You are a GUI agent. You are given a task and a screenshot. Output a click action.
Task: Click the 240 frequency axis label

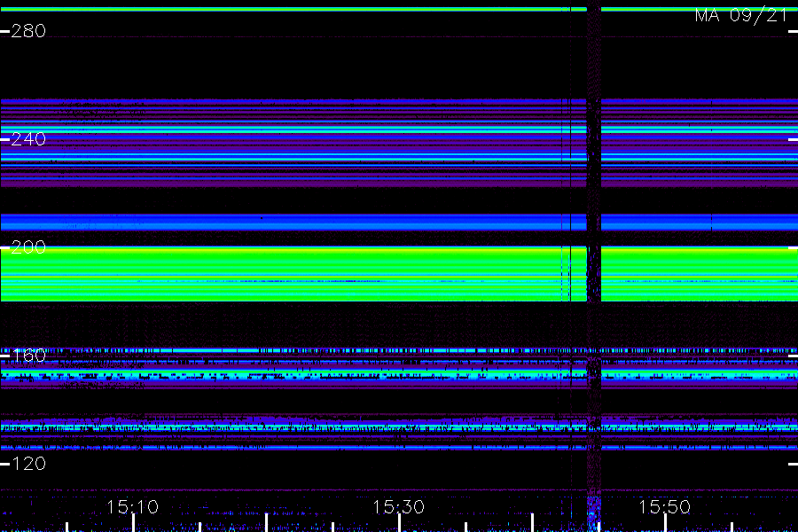coord(28,139)
